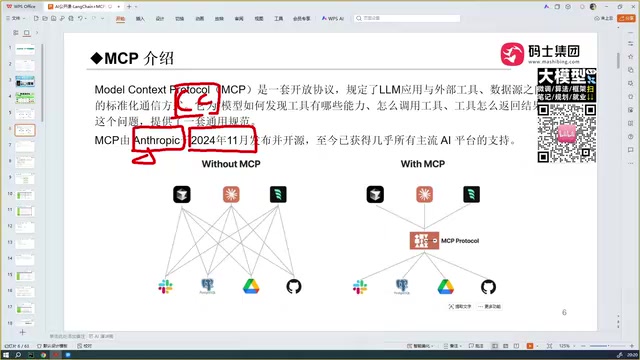Open Chrome from the taskbar
Image resolution: width=640 pixels, height=360 pixels.
pyautogui.click(x=43, y=355)
